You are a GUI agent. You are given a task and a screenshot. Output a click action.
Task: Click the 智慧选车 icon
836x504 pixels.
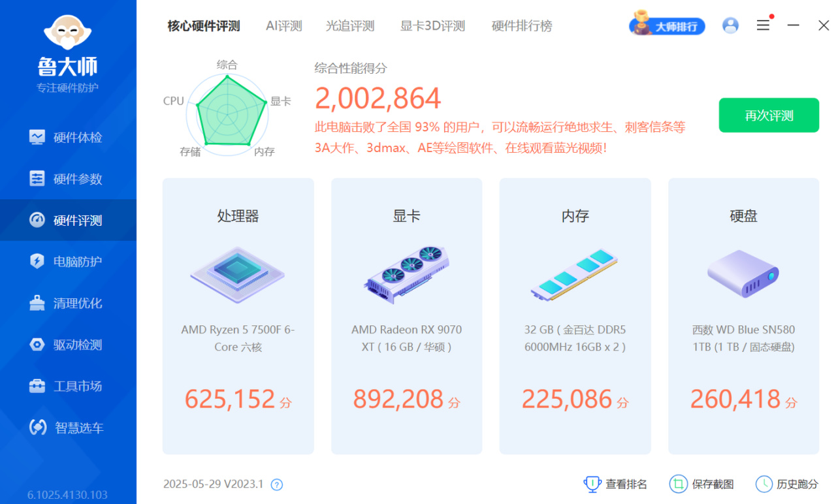[38, 428]
